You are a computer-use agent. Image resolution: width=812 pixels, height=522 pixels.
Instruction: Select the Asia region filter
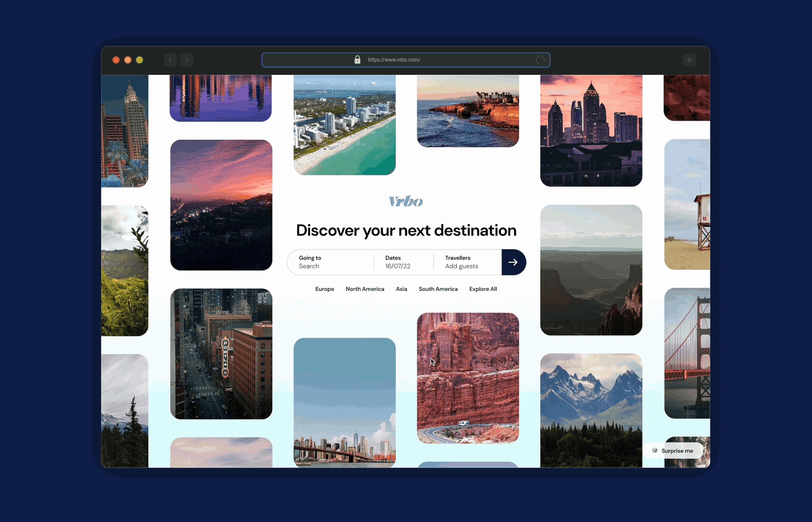coord(401,289)
